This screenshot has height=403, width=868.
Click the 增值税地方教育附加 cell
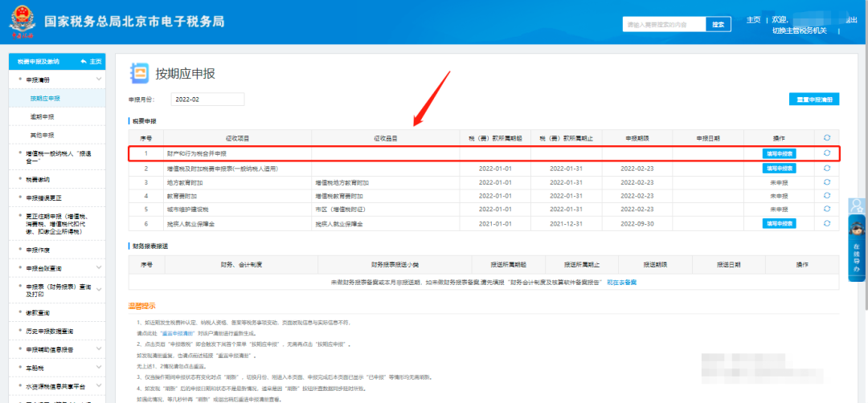(x=385, y=182)
